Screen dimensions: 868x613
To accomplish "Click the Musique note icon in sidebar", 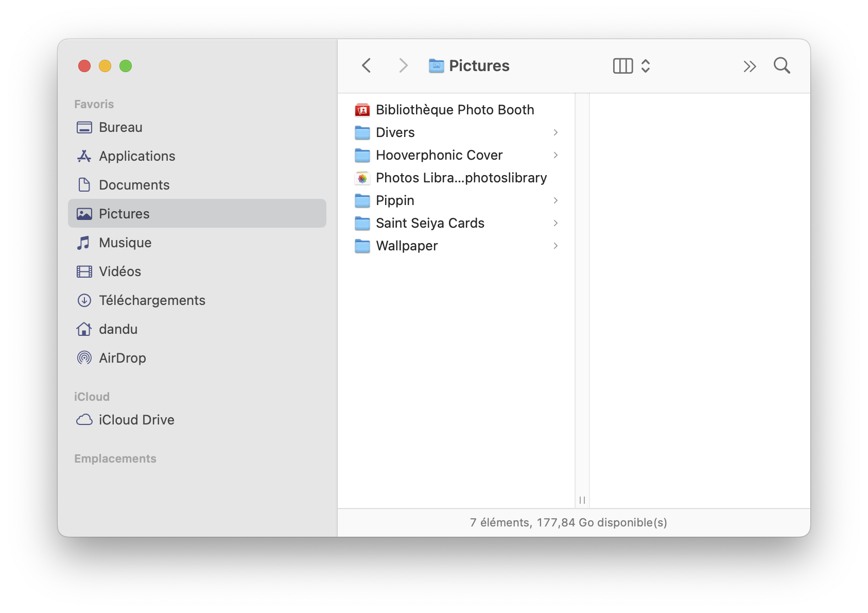I will point(83,243).
